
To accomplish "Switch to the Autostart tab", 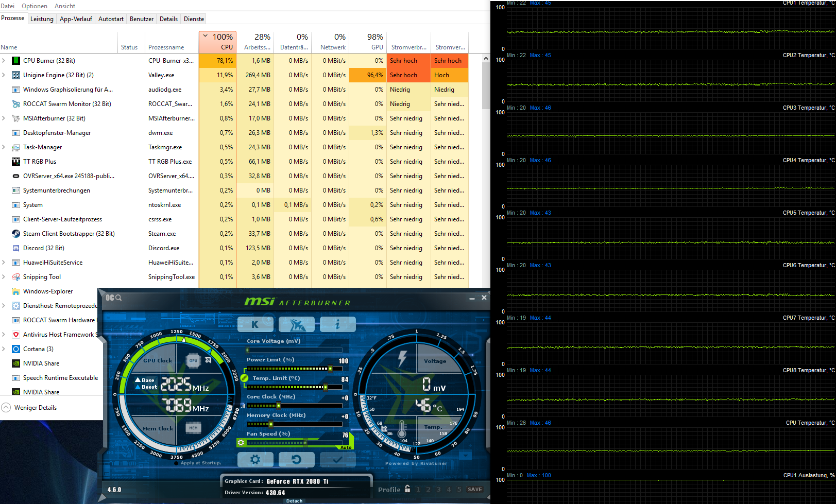I will pyautogui.click(x=111, y=19).
